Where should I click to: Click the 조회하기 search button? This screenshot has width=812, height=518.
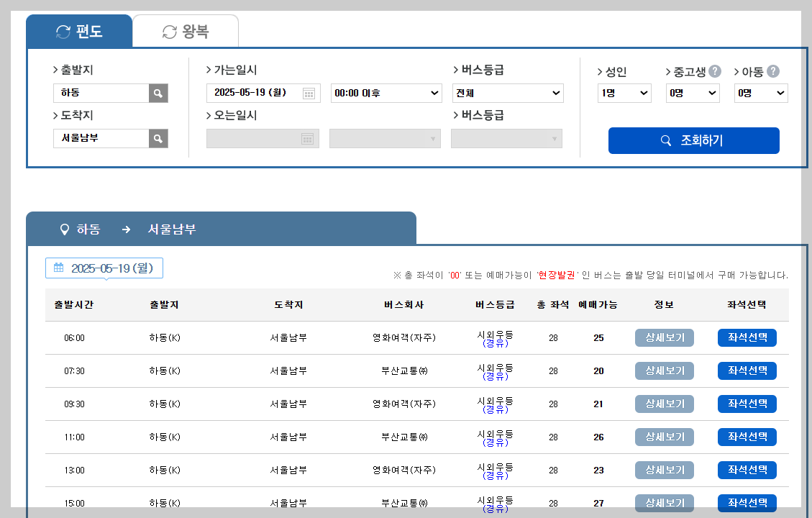(x=693, y=140)
